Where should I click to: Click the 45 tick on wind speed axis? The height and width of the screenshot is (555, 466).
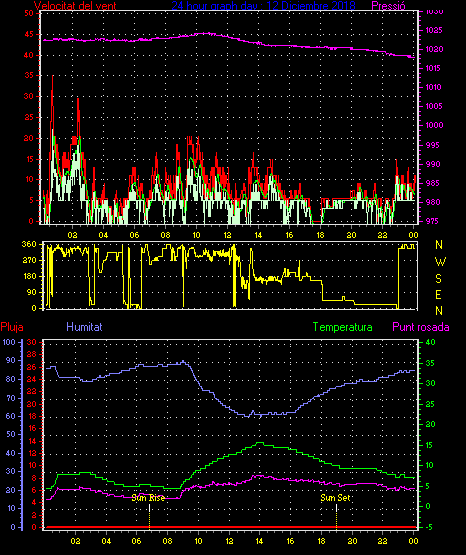(29, 34)
